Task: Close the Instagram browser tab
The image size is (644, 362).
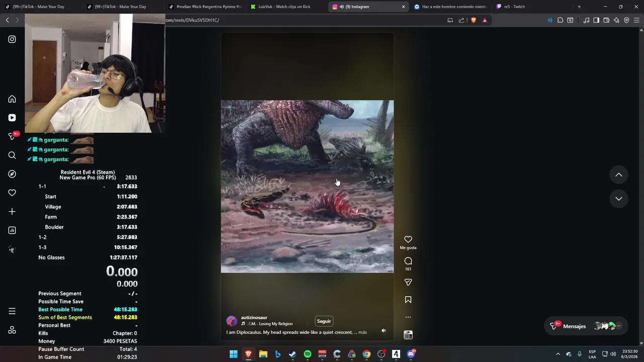Action: click(403, 7)
